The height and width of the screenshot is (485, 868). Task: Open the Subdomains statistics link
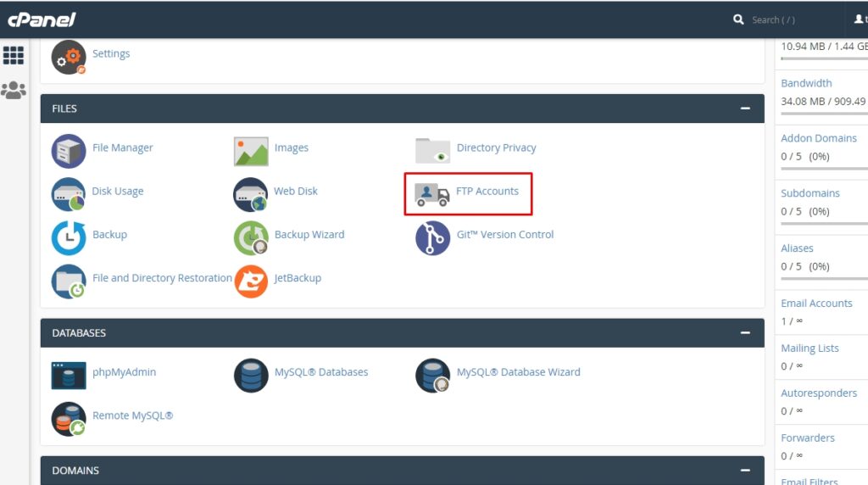[810, 193]
